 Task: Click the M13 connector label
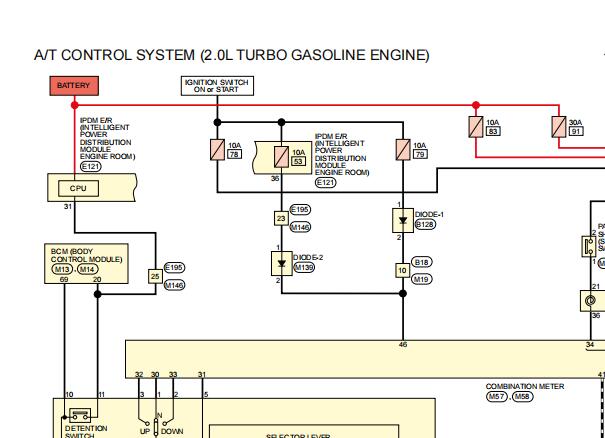[x=62, y=269]
